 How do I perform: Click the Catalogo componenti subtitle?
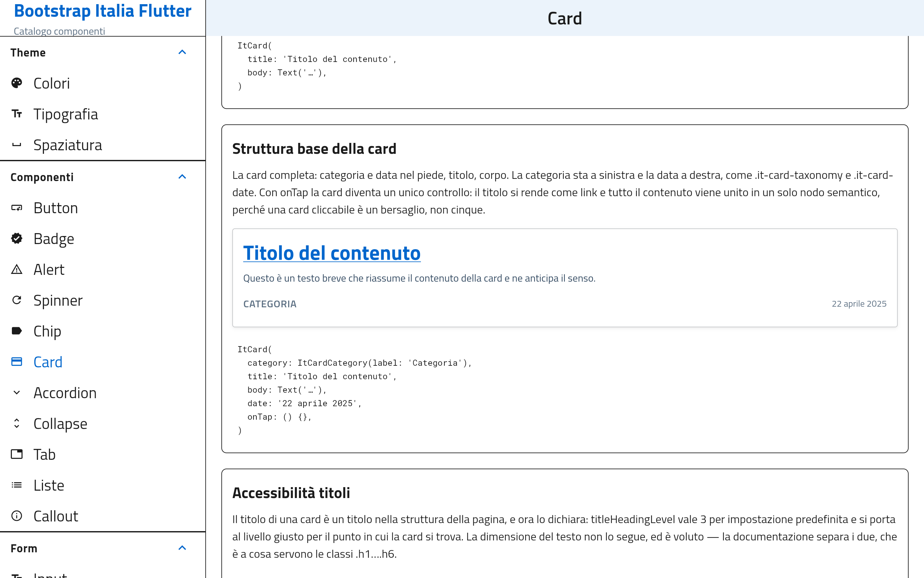tap(59, 31)
